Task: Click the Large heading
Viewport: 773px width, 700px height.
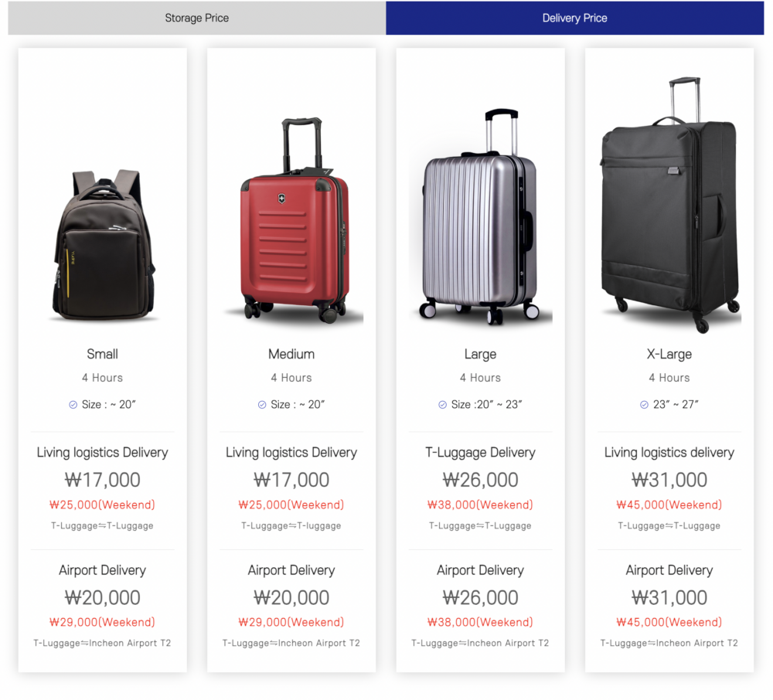Action: click(x=480, y=354)
